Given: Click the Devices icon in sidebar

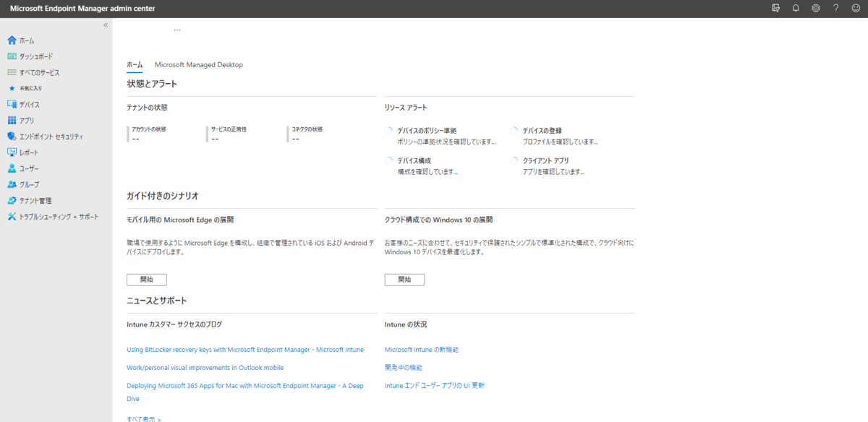Looking at the screenshot, I should click(12, 105).
